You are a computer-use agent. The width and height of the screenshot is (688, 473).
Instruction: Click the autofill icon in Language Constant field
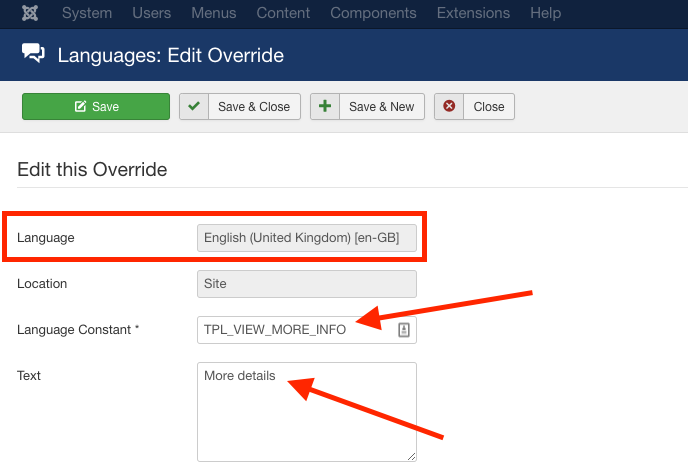tap(404, 330)
